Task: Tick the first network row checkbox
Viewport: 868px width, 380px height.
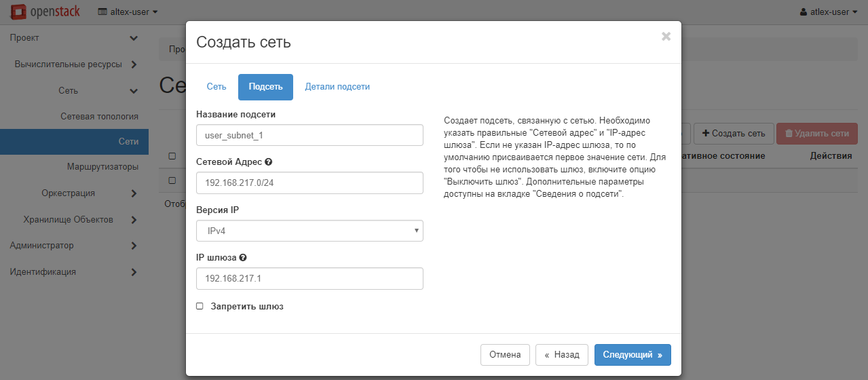Action: (172, 180)
